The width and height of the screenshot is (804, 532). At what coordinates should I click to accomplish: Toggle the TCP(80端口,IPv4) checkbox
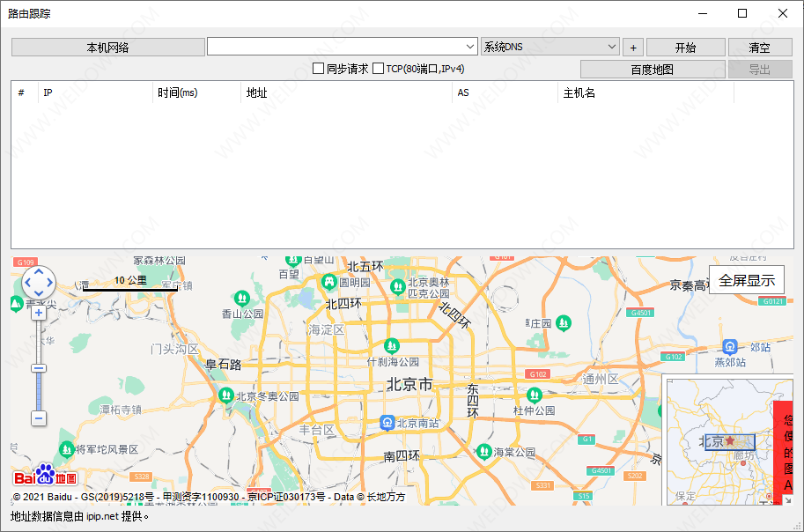379,68
